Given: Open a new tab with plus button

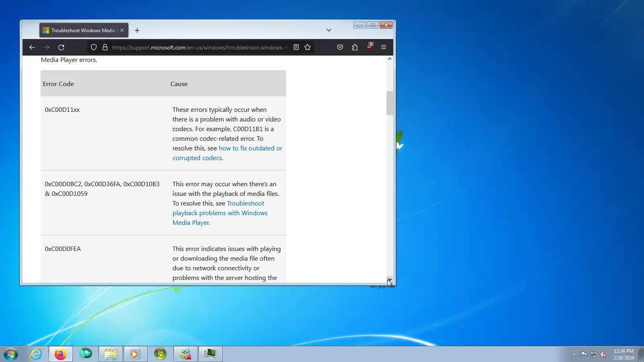Looking at the screenshot, I should [x=137, y=31].
